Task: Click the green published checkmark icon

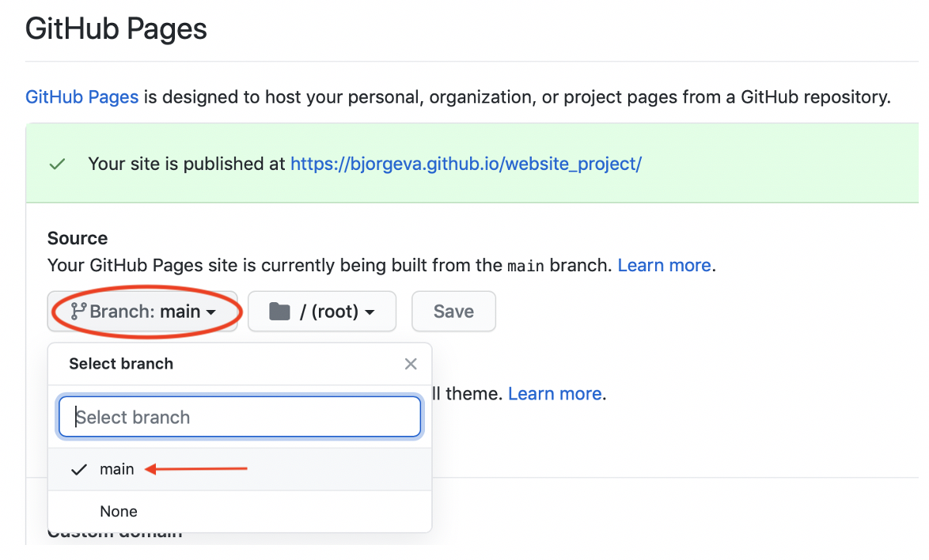Action: pos(58,164)
